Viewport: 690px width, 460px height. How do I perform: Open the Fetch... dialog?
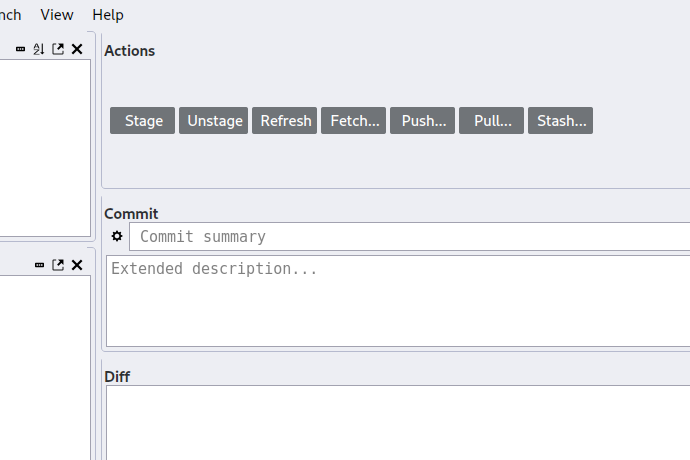tap(353, 120)
